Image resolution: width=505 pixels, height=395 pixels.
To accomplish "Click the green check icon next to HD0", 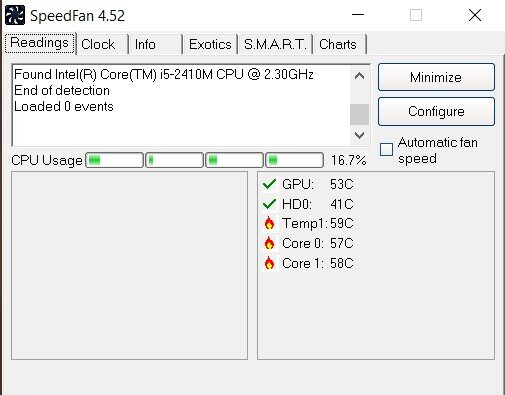I will click(269, 204).
